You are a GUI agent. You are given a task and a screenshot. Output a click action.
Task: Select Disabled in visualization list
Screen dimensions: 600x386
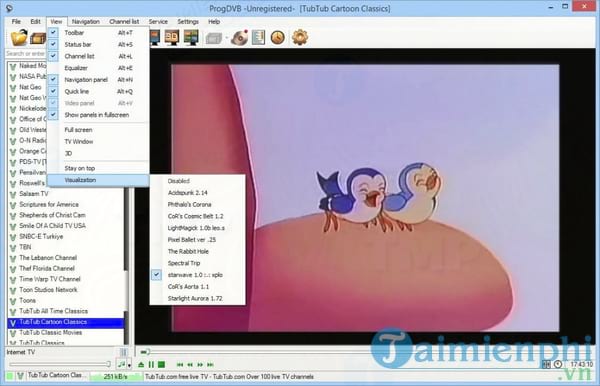197,181
